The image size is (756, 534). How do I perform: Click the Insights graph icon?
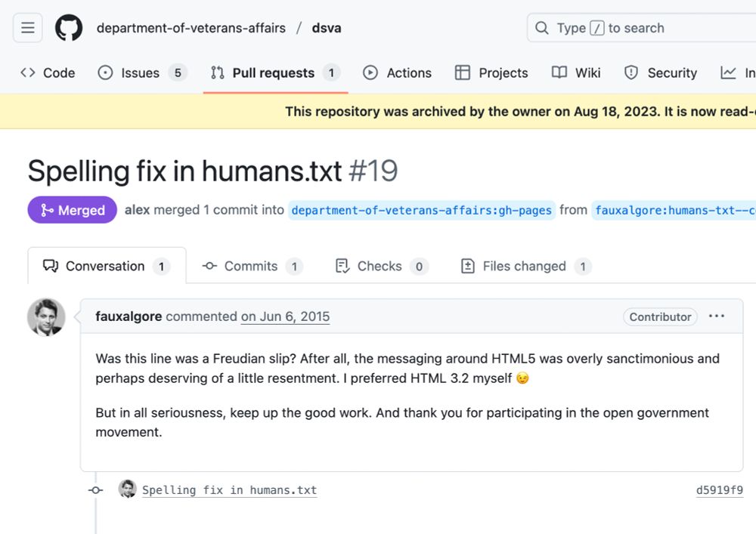[x=728, y=73]
